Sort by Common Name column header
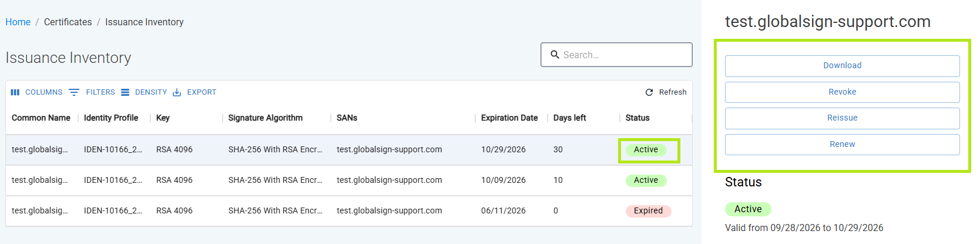 (41, 118)
